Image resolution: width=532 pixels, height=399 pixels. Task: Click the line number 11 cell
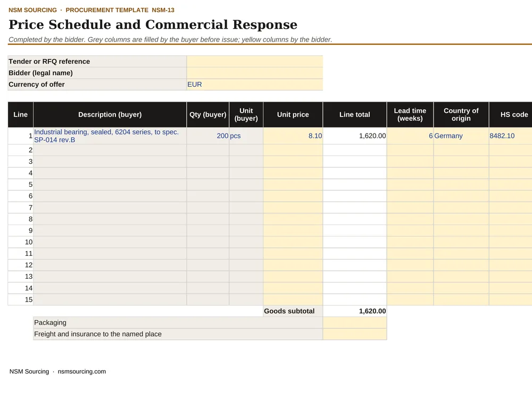(x=20, y=254)
